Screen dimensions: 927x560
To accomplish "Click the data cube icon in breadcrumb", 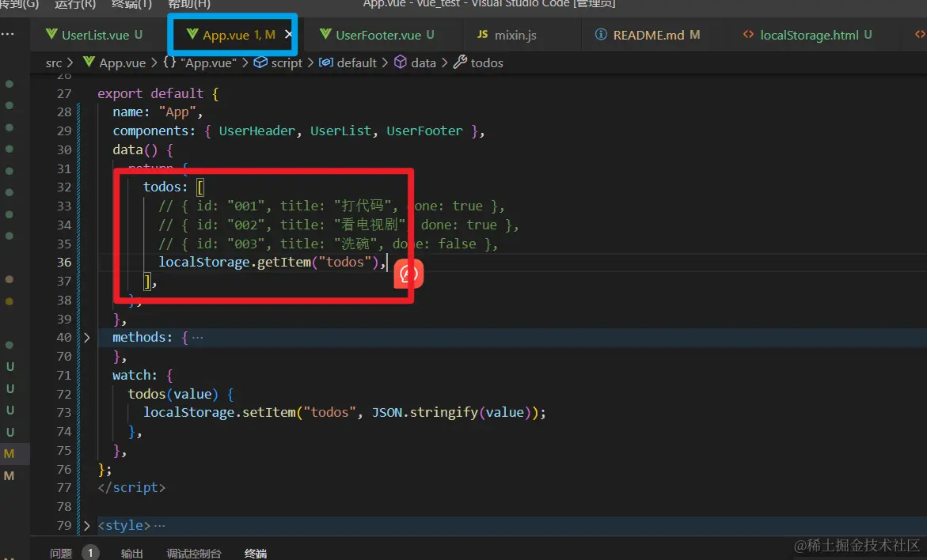I will [401, 62].
